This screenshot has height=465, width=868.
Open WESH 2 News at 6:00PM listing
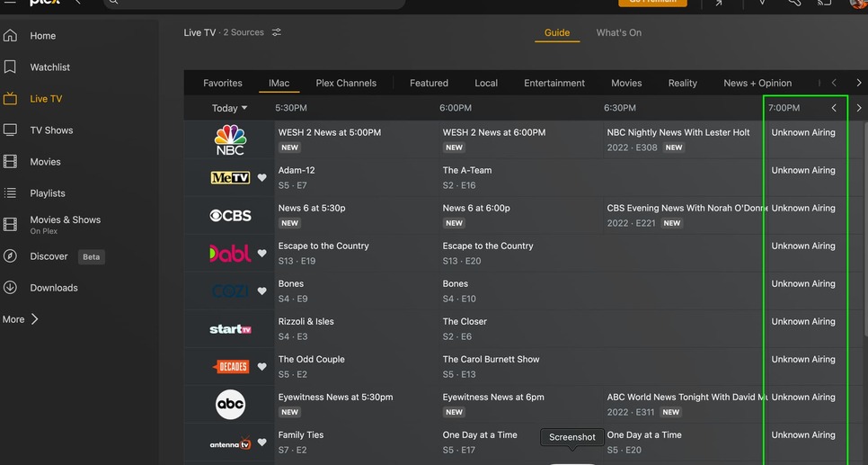coord(521,139)
